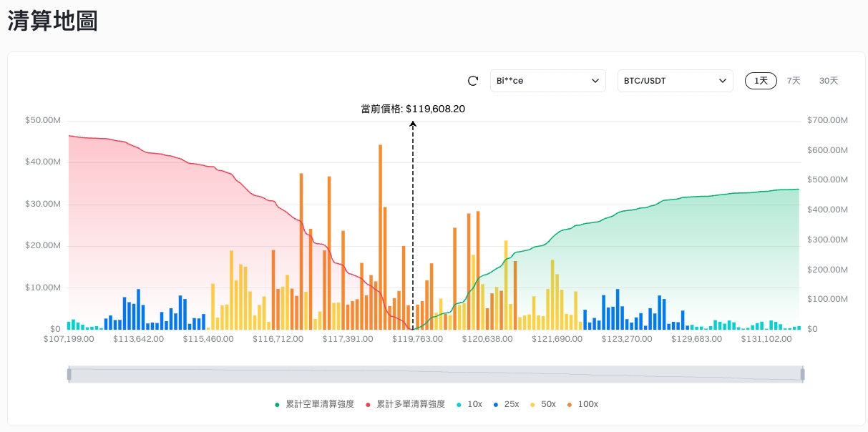Click the left handle of range slider
868x432 pixels.
tap(69, 374)
